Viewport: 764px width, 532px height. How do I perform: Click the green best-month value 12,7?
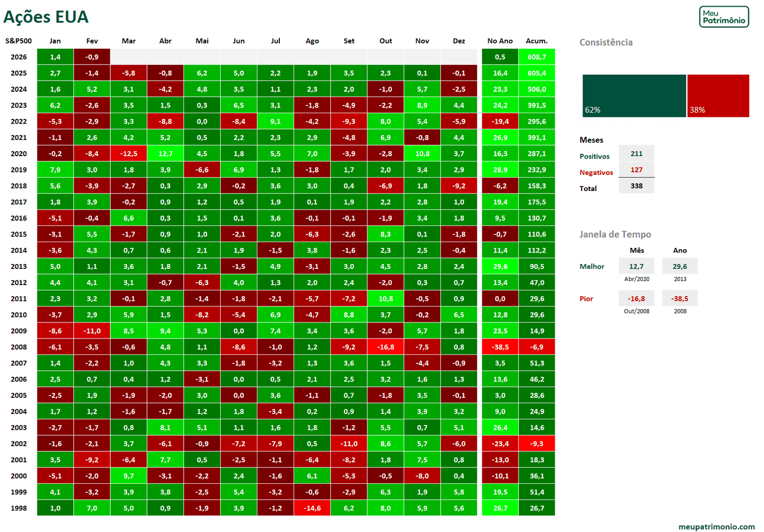637,266
